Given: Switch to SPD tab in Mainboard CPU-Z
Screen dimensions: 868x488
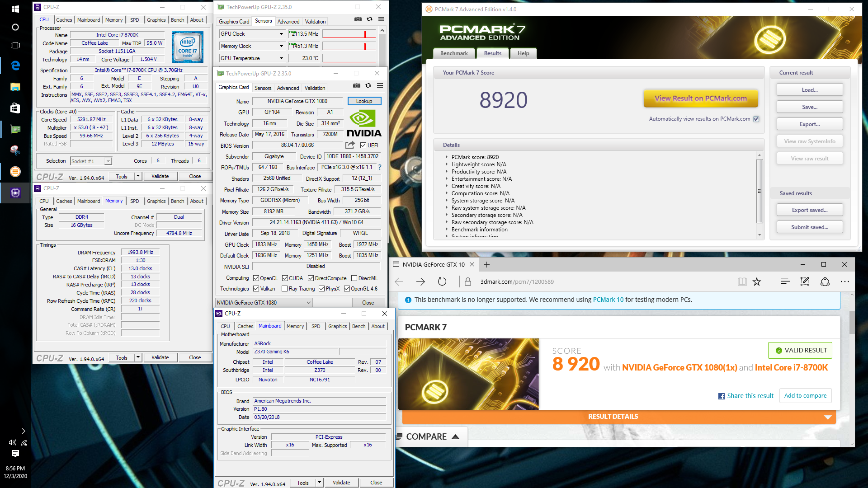Looking at the screenshot, I should (x=316, y=326).
